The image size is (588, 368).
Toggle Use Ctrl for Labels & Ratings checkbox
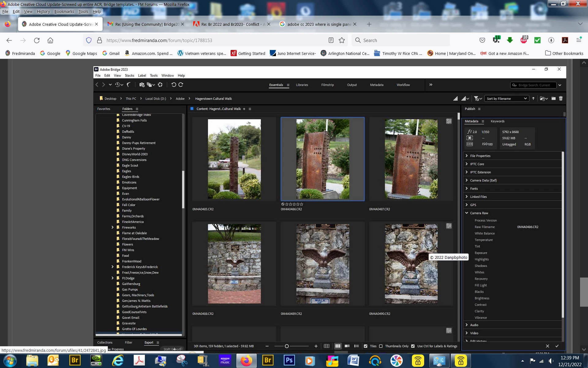413,346
